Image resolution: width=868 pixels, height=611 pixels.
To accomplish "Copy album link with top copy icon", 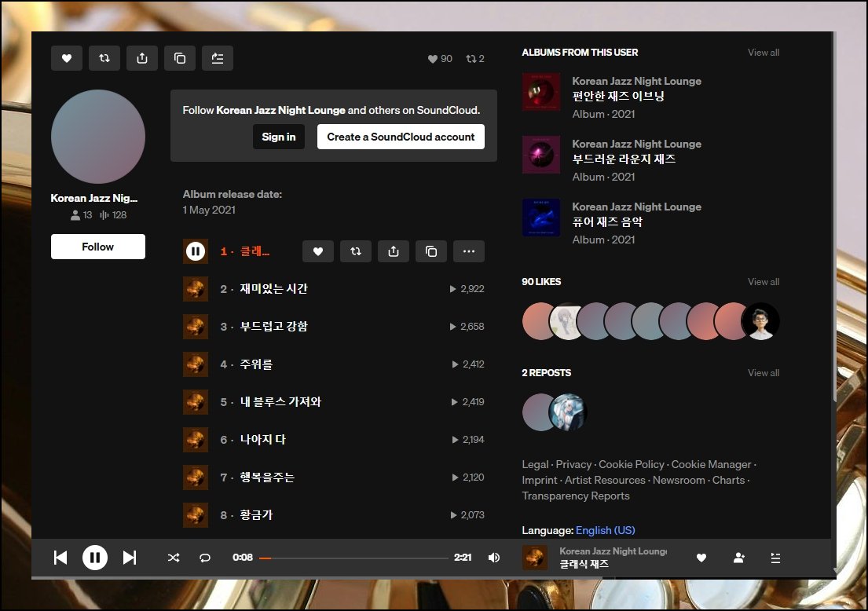I will pyautogui.click(x=179, y=58).
